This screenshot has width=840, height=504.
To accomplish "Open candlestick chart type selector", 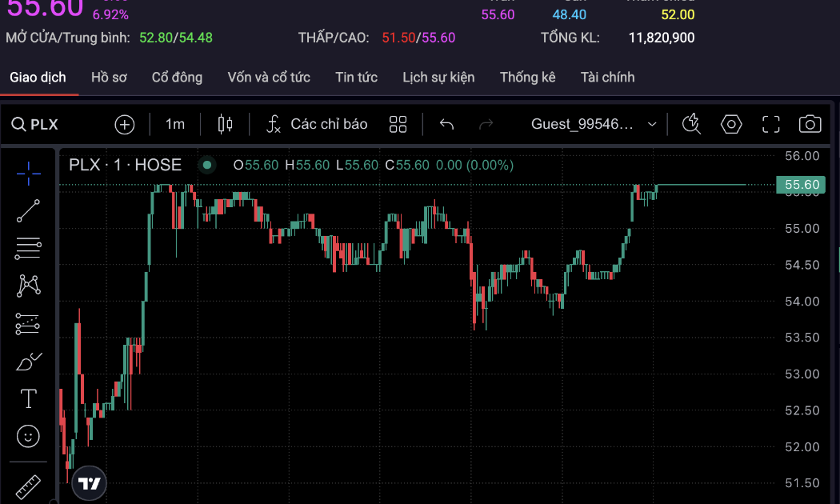I will [x=225, y=124].
